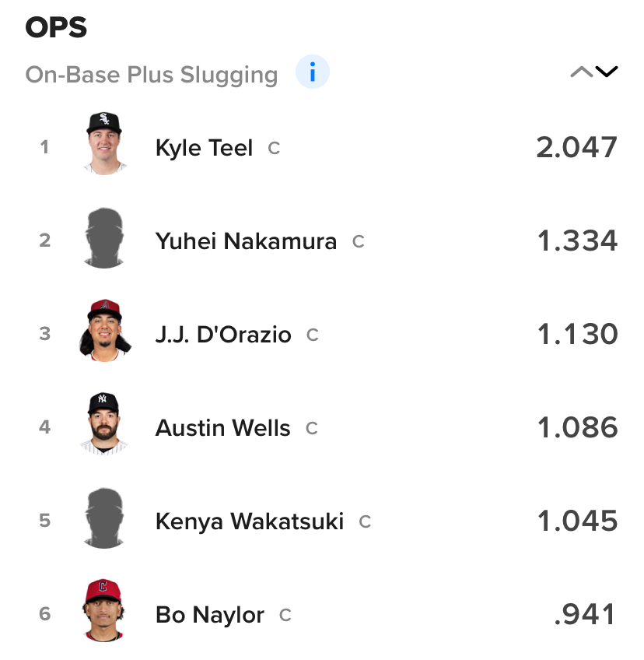The image size is (644, 660).
Task: Open Kyle Teel's headshot photo
Action: (104, 143)
